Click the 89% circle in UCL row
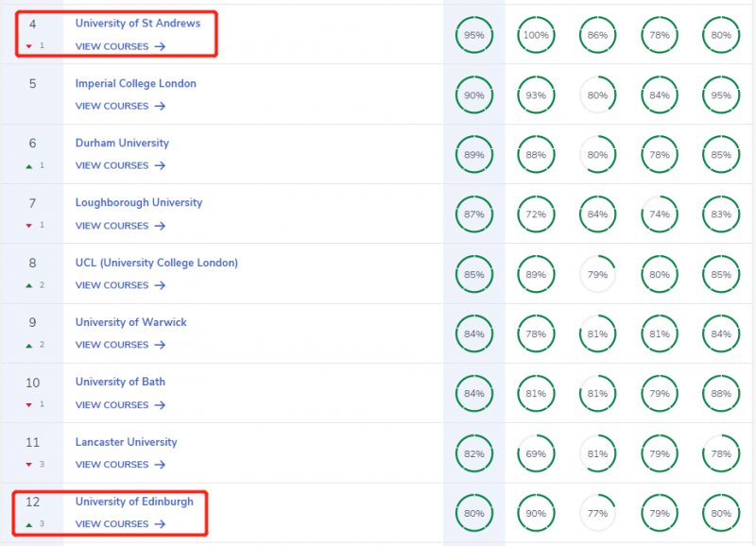The height and width of the screenshot is (546, 756). 536,274
